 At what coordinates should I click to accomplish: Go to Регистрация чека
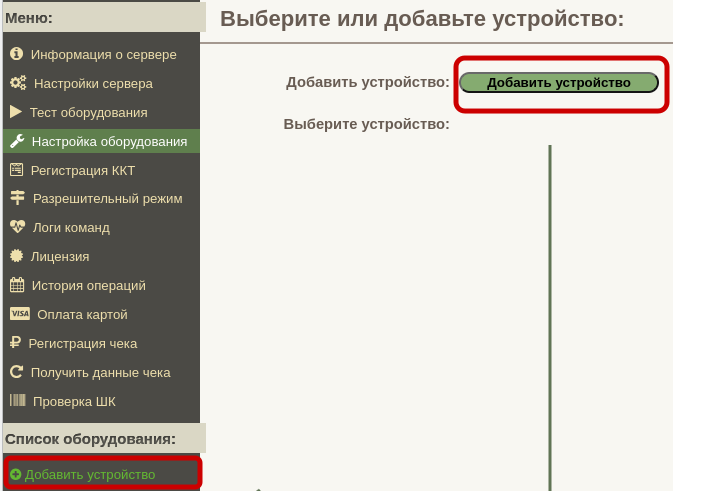(82, 344)
